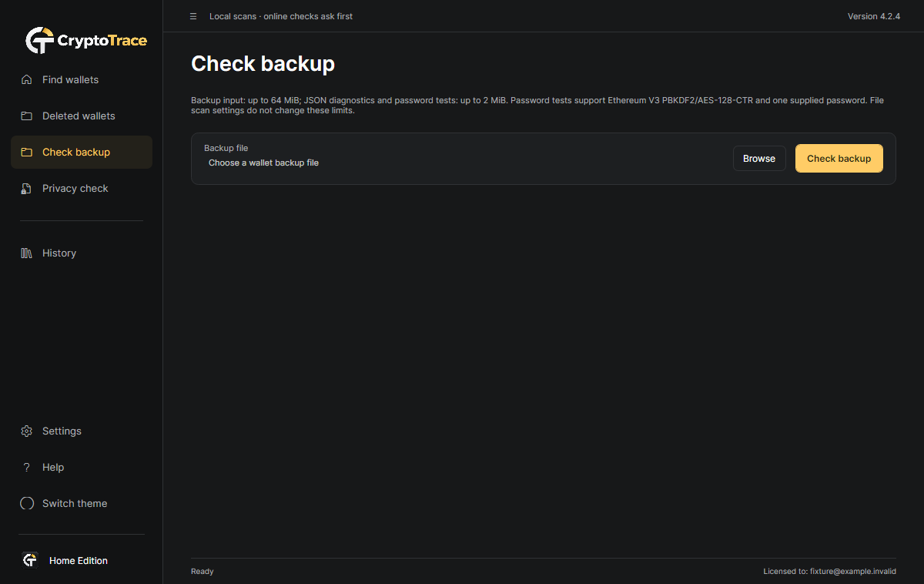This screenshot has width=924, height=584.
Task: Click the Help question mark icon
Action: (27, 467)
